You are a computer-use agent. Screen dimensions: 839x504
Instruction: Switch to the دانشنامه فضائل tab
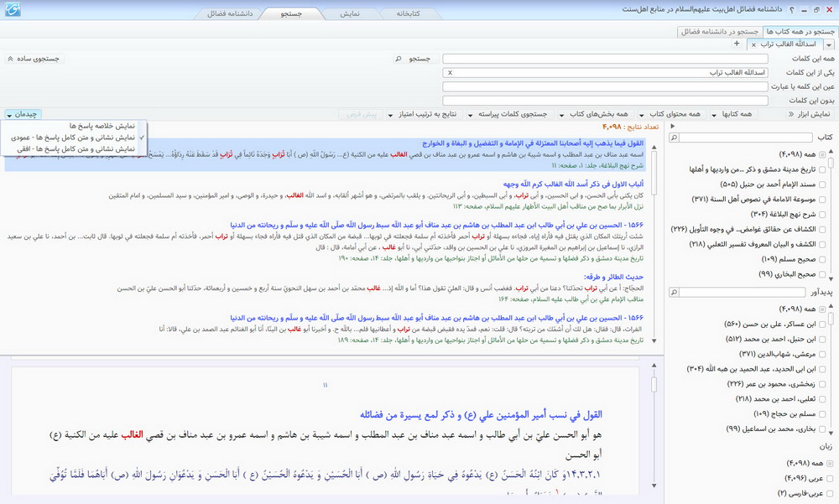click(x=230, y=14)
